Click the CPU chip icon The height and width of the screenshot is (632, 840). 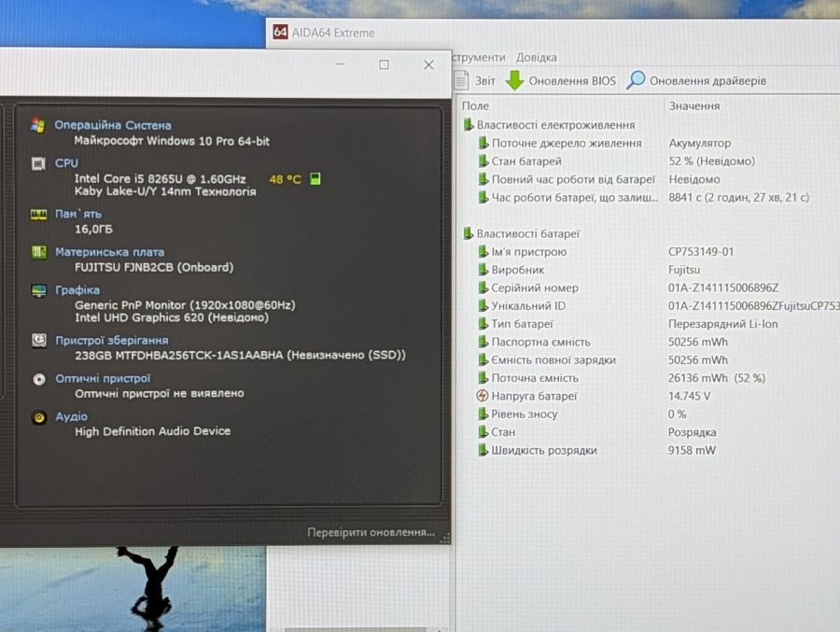(38, 163)
